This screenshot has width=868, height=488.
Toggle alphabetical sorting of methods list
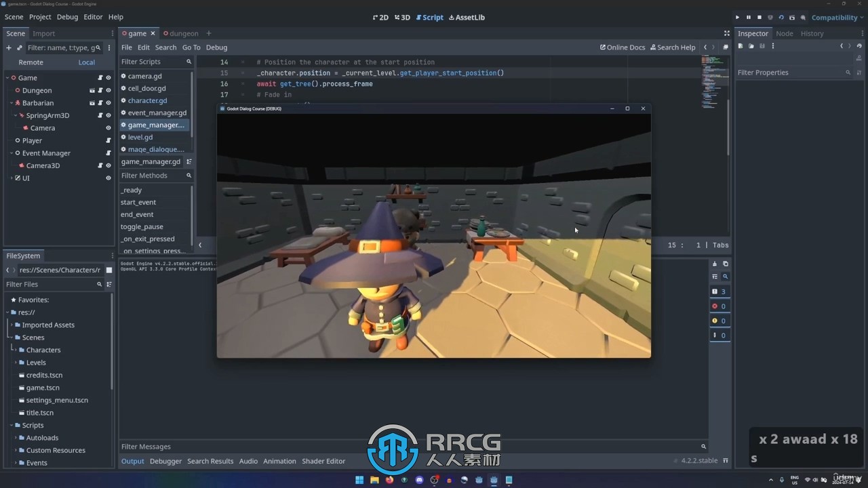[x=189, y=161]
